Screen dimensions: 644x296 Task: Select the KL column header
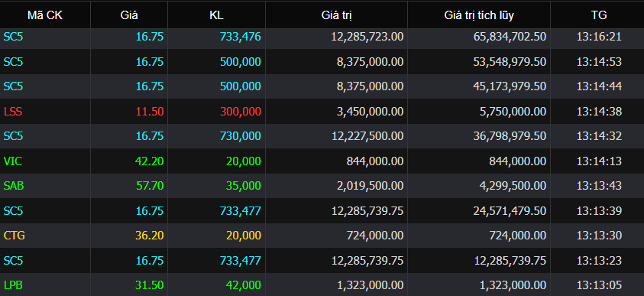(x=216, y=15)
